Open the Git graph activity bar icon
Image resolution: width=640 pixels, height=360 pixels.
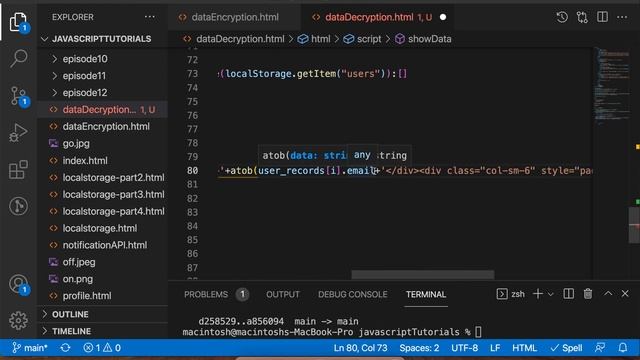pos(18,206)
